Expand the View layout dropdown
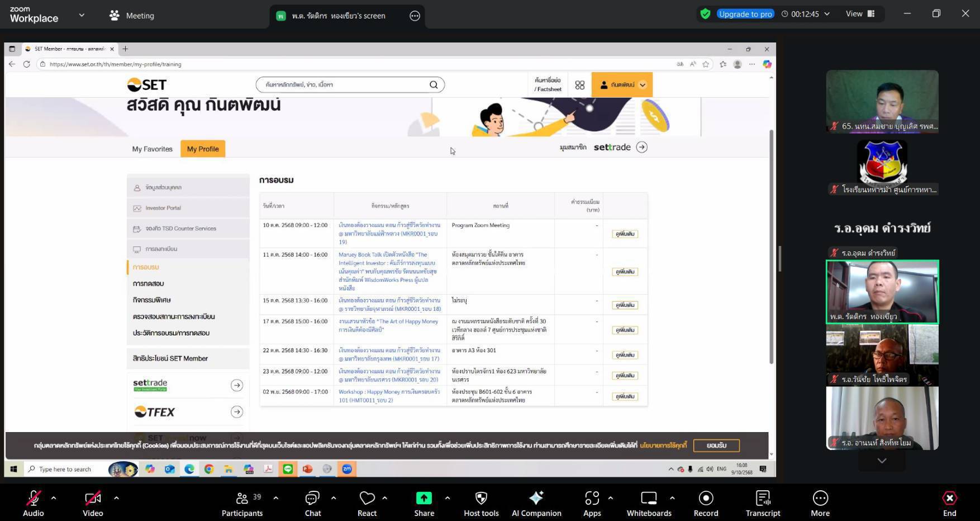Screen dimensions: 980x521 859,14
